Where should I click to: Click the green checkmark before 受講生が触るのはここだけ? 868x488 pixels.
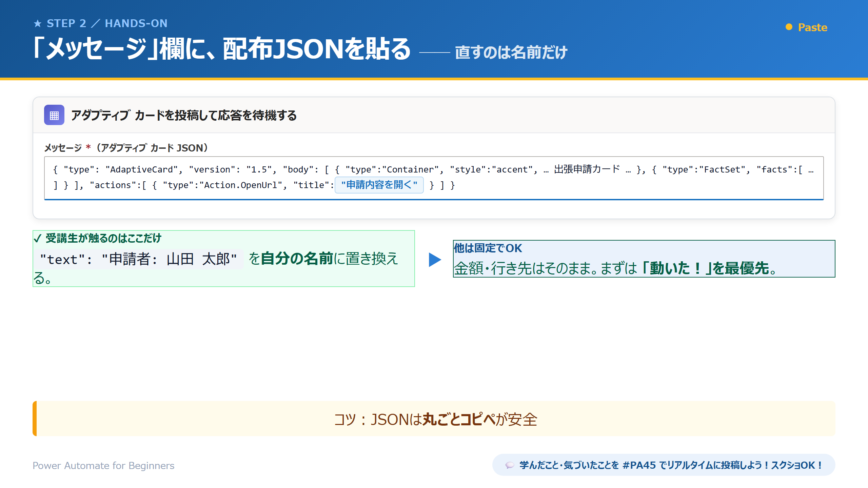click(38, 239)
